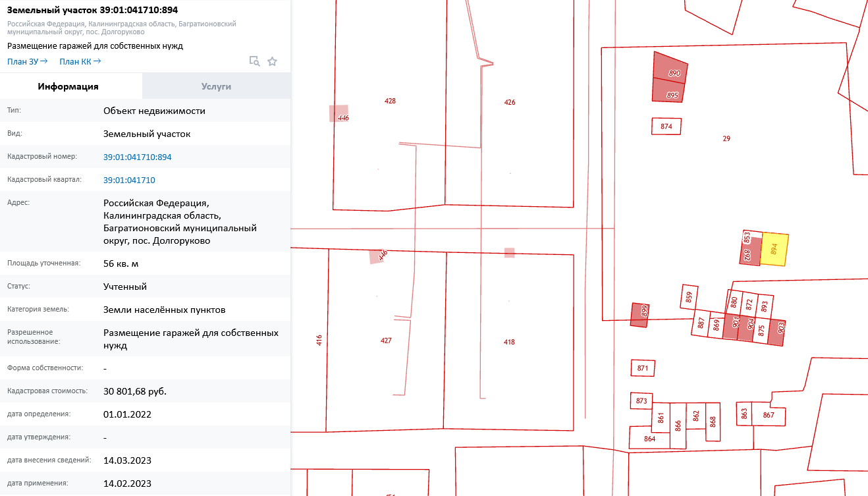The width and height of the screenshot is (868, 496).
Task: Open the План ЗУ link
Action: click(27, 61)
